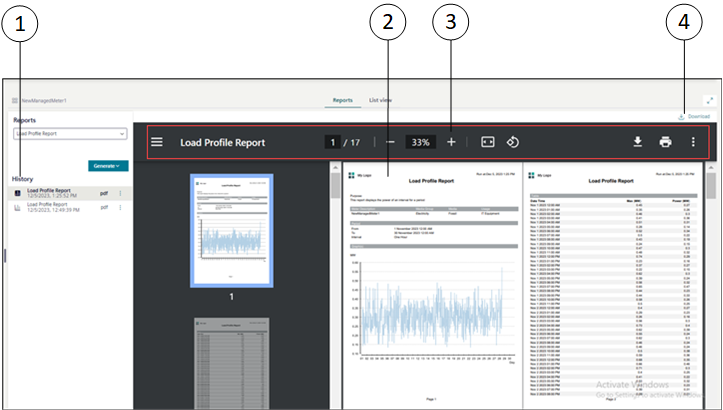Expand the Generate button dropdown

pos(106,165)
